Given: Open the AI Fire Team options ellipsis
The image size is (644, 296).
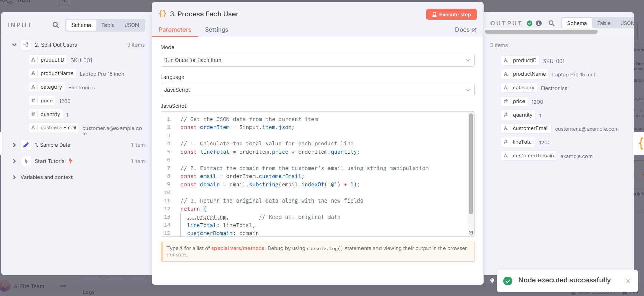Looking at the screenshot, I should tap(63, 286).
